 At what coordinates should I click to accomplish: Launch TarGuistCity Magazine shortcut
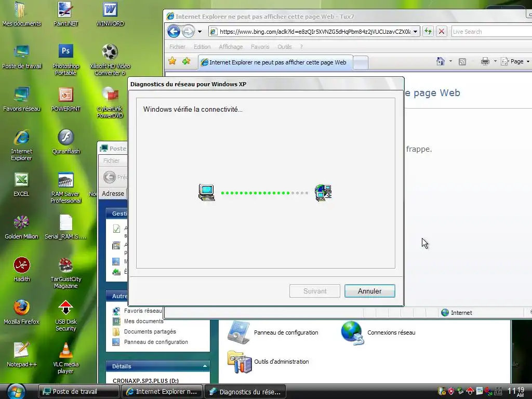(x=65, y=273)
